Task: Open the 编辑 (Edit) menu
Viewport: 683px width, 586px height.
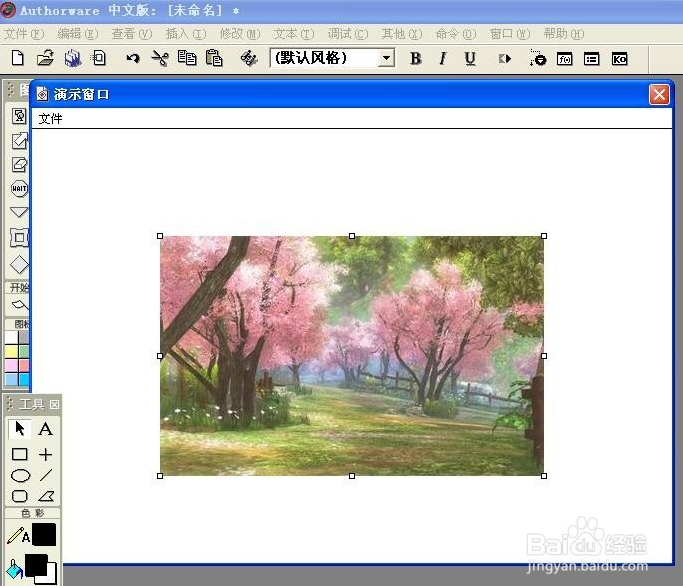Action: (78, 34)
